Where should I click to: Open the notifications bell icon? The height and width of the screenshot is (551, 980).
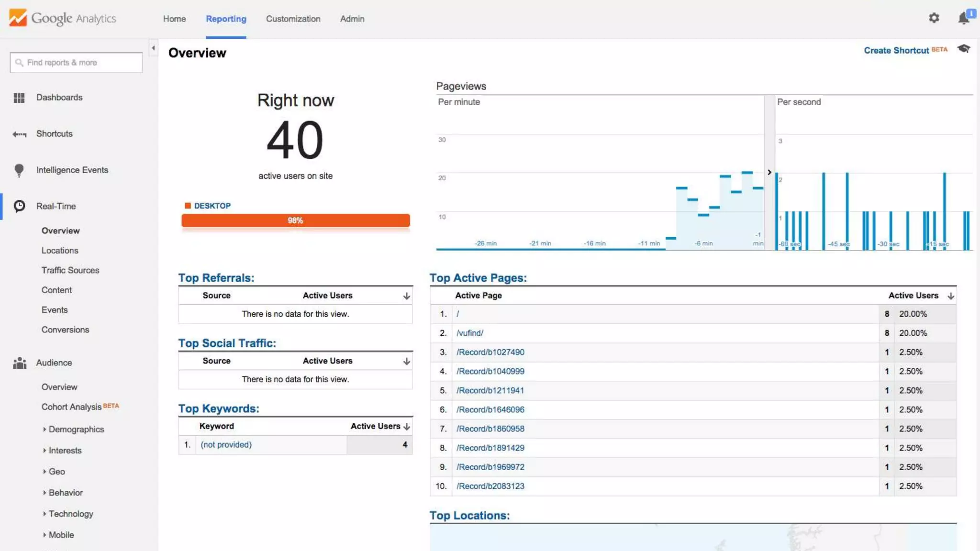point(964,18)
